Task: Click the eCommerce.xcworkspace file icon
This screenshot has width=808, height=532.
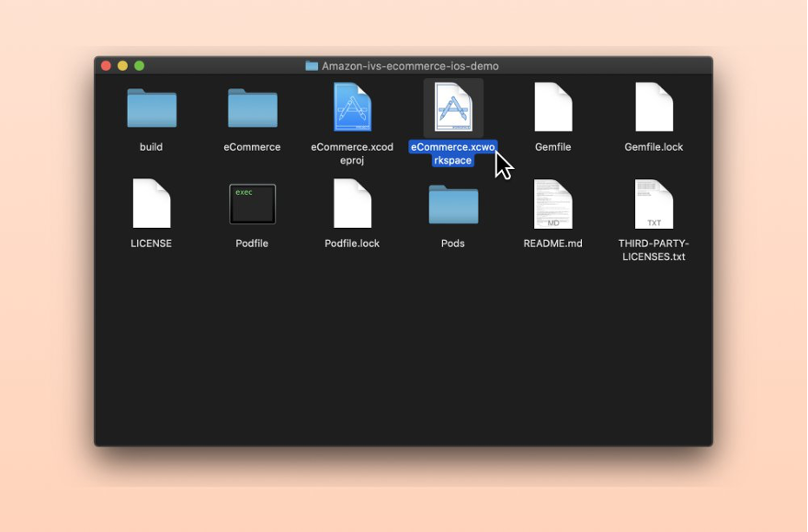Action: (x=453, y=107)
